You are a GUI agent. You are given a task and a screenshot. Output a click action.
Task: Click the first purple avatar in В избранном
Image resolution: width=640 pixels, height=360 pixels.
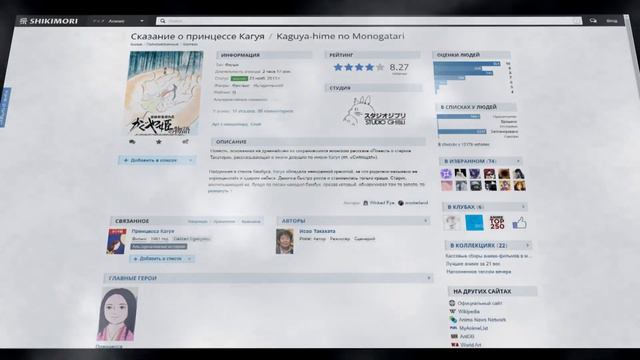[446, 173]
